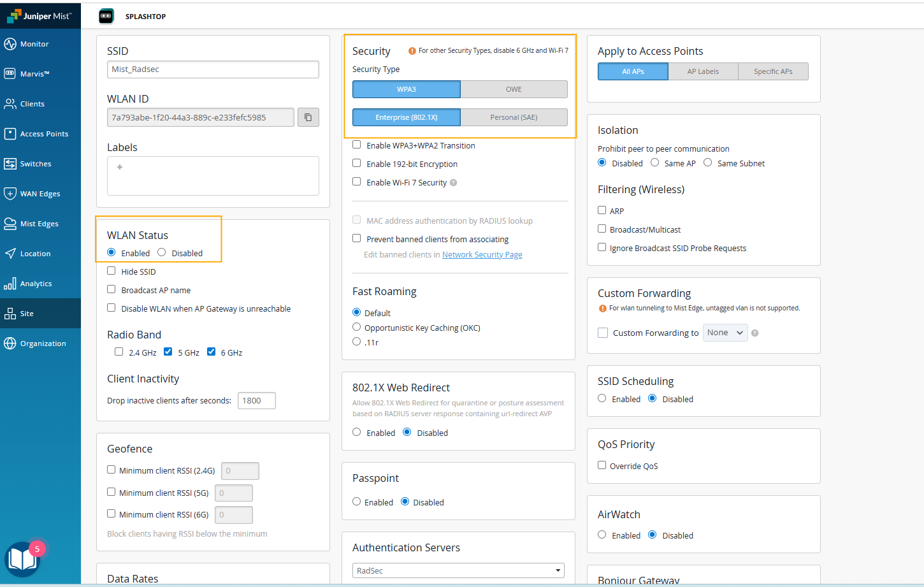Open Location in sidebar
Screen dimensions: 924x587
pyautogui.click(x=40, y=254)
